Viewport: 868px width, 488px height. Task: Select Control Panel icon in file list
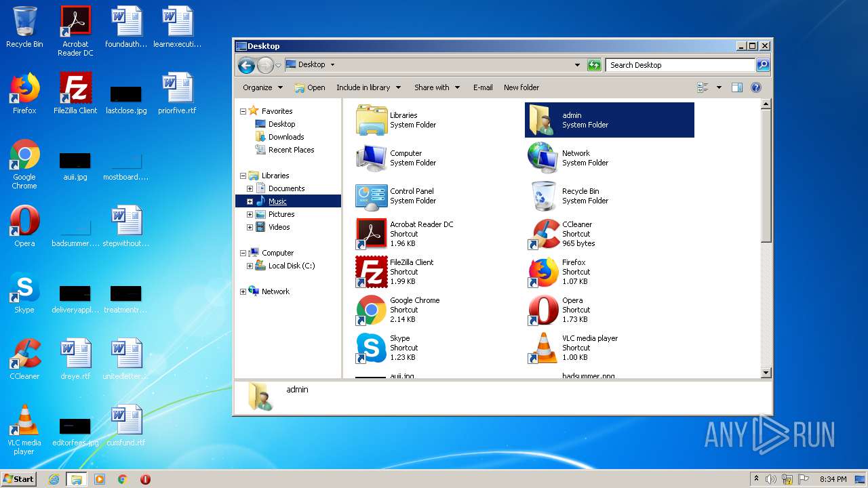point(372,196)
